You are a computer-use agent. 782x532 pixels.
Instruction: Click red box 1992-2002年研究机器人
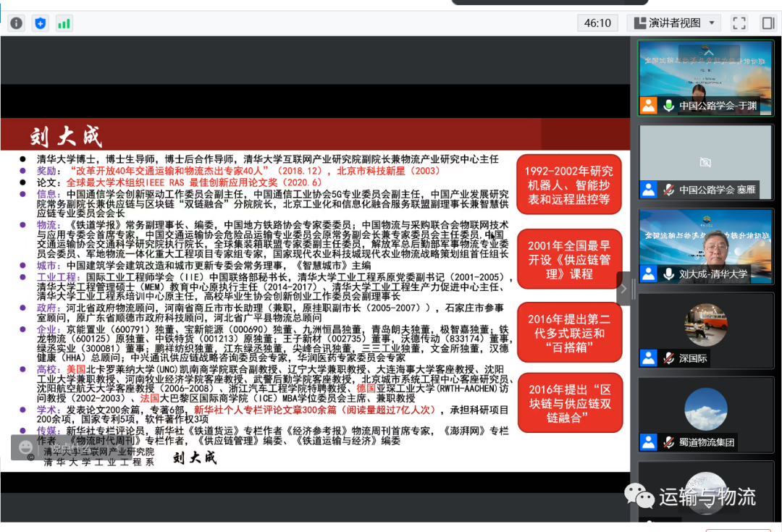[x=569, y=185]
